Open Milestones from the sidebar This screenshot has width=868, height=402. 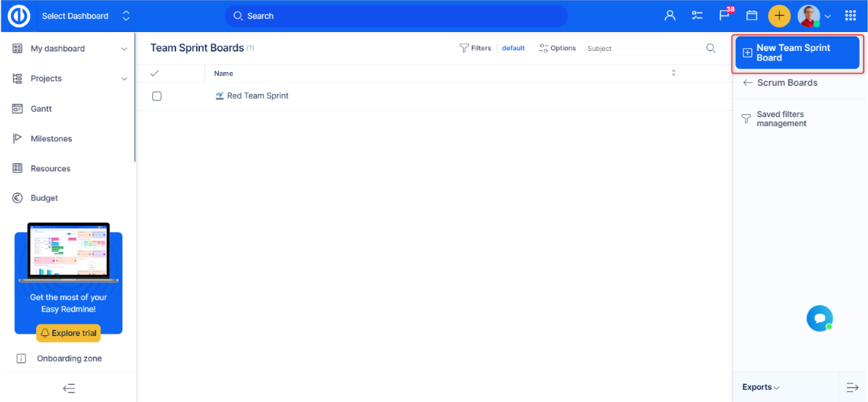51,139
